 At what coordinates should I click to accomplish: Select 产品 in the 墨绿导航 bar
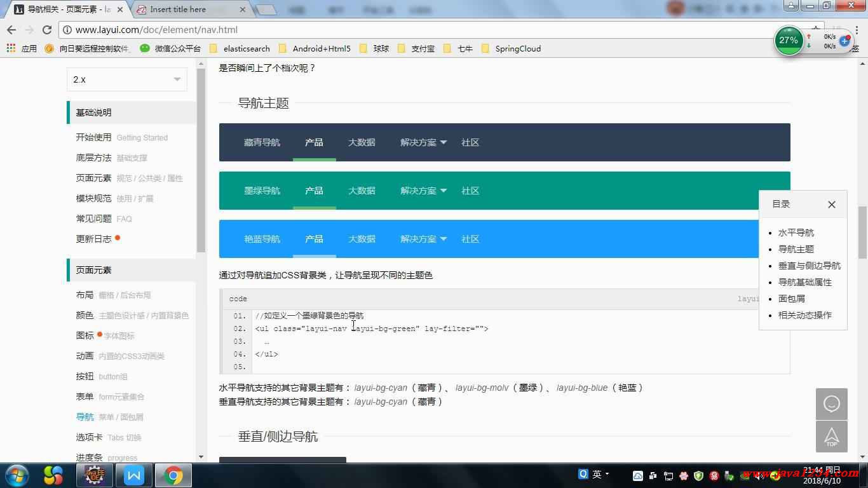click(x=314, y=191)
